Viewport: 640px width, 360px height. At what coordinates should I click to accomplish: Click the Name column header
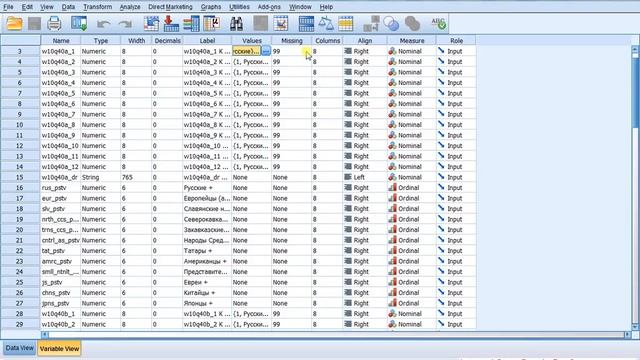coord(61,40)
